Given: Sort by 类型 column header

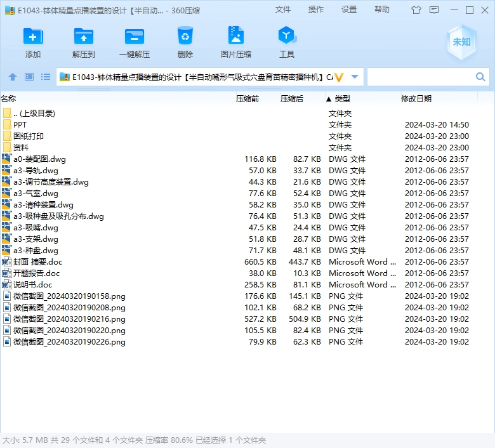Looking at the screenshot, I should pos(342,99).
